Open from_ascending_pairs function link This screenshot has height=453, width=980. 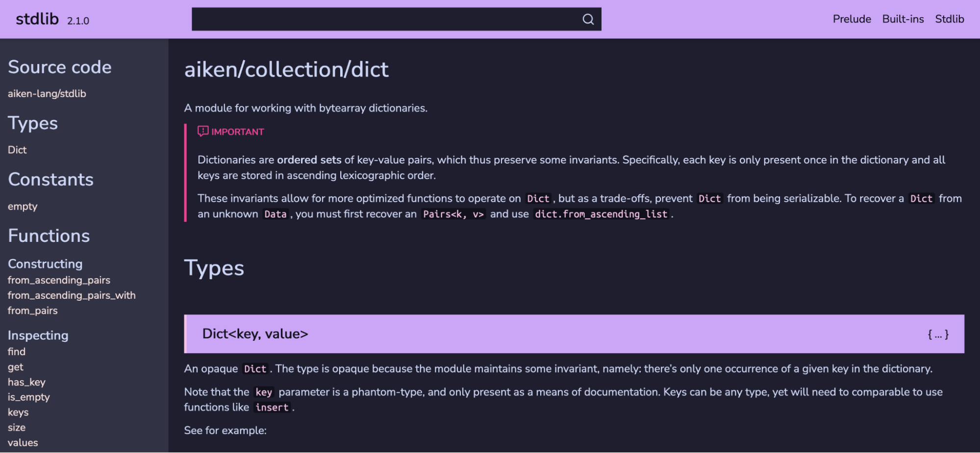point(59,280)
